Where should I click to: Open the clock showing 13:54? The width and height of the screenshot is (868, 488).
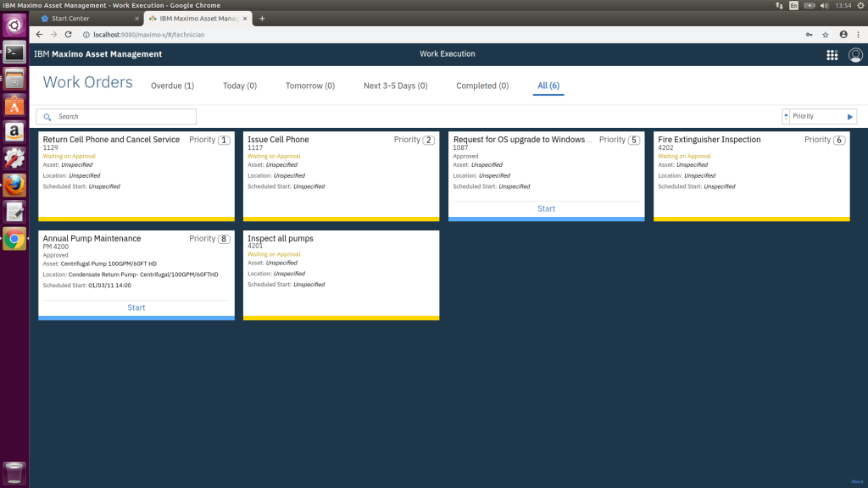pyautogui.click(x=843, y=6)
